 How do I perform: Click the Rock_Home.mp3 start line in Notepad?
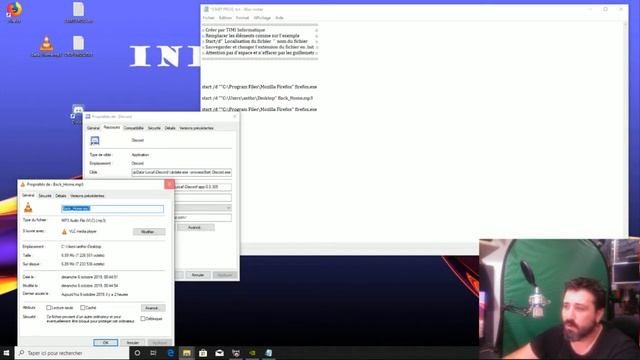258,98
